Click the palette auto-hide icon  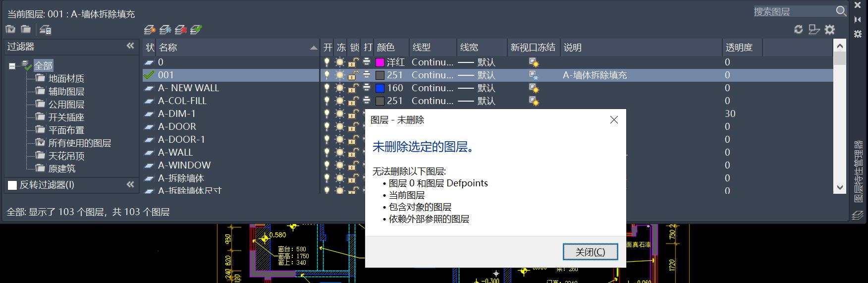pos(858,19)
